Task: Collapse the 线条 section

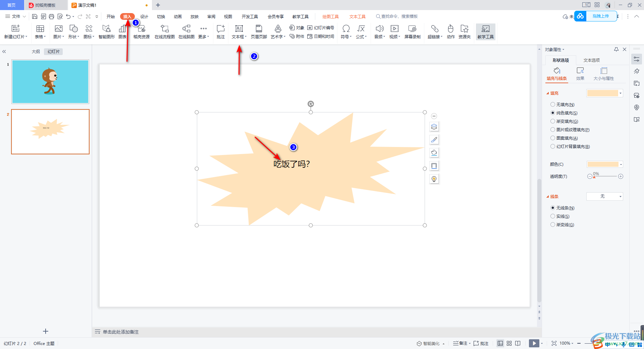Action: point(548,197)
